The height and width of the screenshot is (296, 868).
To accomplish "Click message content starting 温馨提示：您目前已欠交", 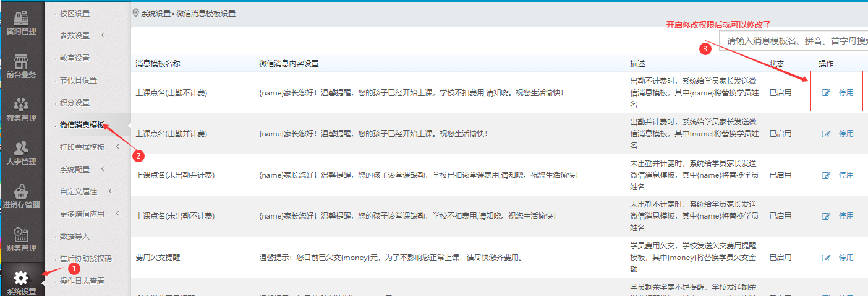I will click(x=391, y=258).
